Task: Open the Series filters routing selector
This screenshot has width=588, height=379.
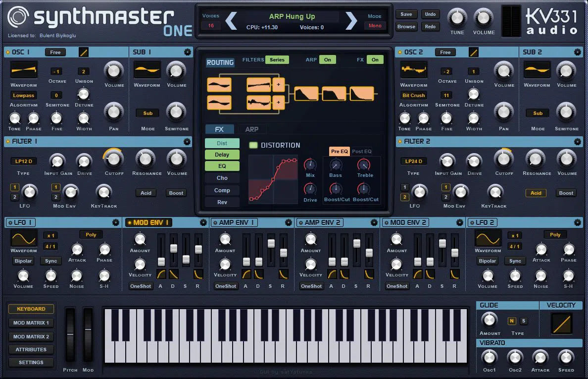Action: point(277,59)
